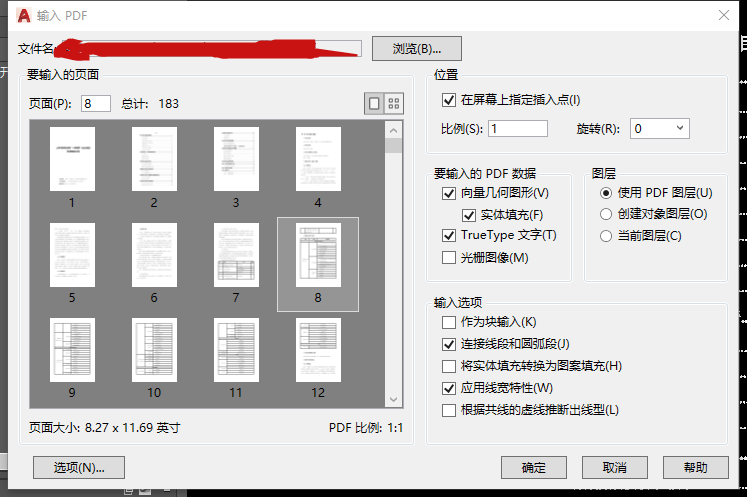Select page 11 thumbnail
This screenshot has height=497, width=747.
click(236, 350)
